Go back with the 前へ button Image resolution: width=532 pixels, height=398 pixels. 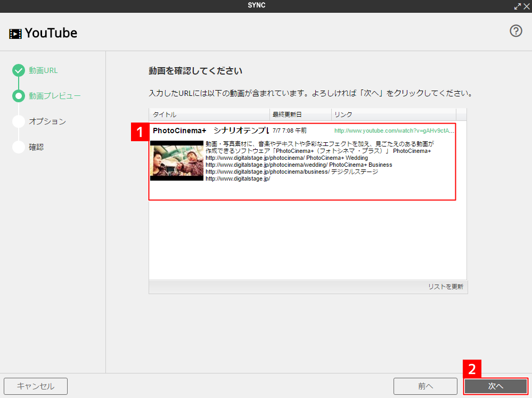click(x=425, y=386)
